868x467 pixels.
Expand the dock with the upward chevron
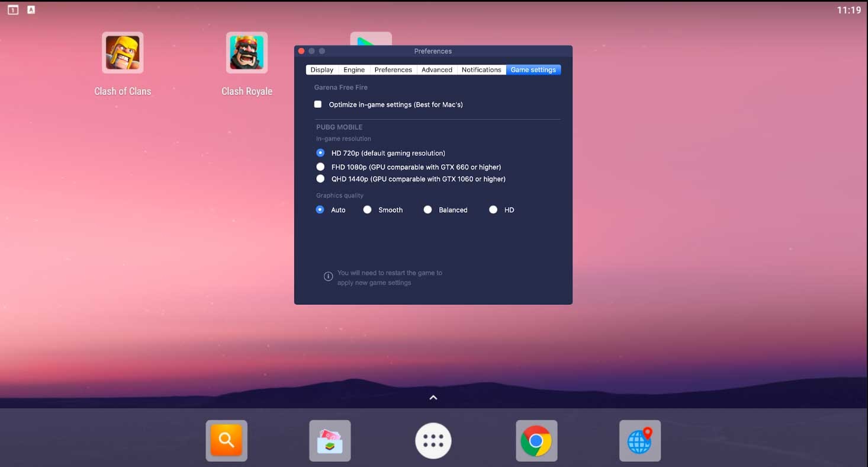coord(433,397)
